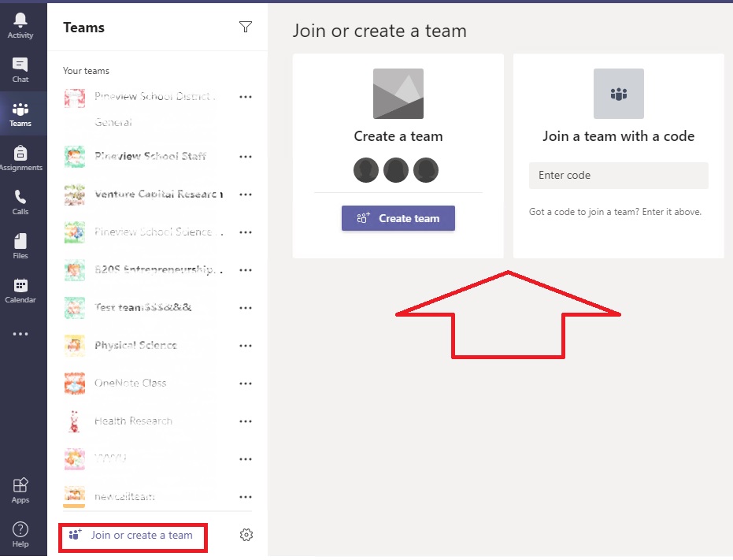Open more options for OneNote Class
Viewport: 733px width, 560px height.
[x=246, y=384]
